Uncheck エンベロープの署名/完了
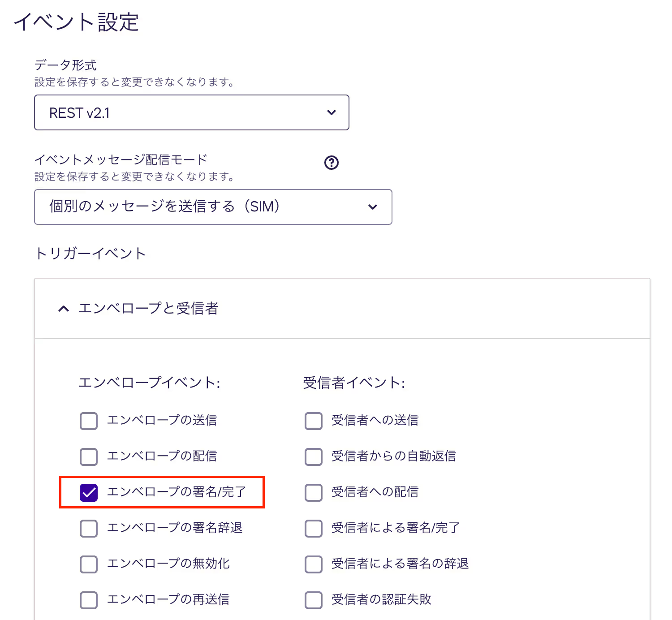The width and height of the screenshot is (672, 620). tap(89, 493)
